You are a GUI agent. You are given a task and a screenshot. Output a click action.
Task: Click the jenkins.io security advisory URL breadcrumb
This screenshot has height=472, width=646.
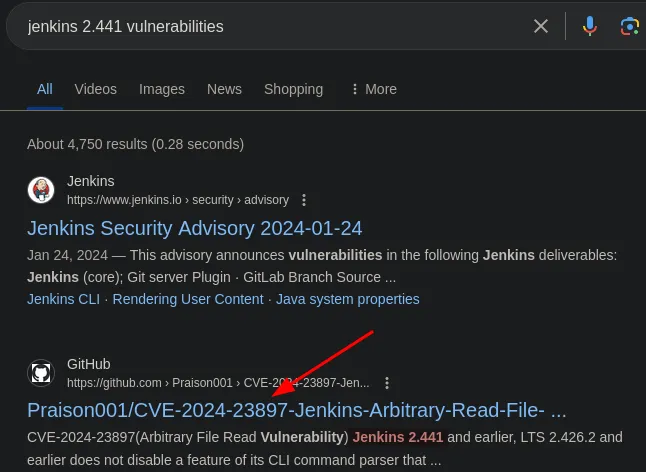coord(178,200)
